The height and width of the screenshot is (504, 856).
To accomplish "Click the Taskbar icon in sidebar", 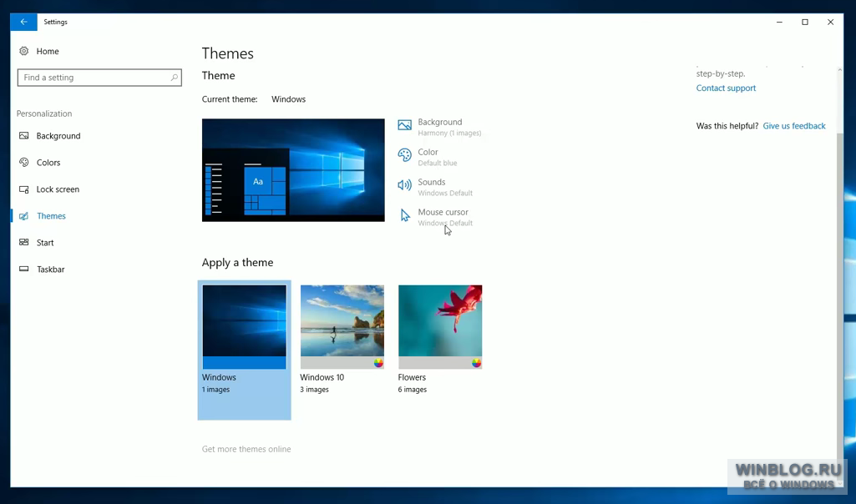I will click(24, 270).
